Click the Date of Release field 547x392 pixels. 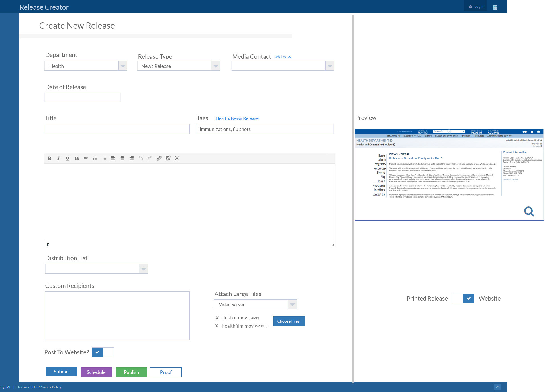coord(82,97)
